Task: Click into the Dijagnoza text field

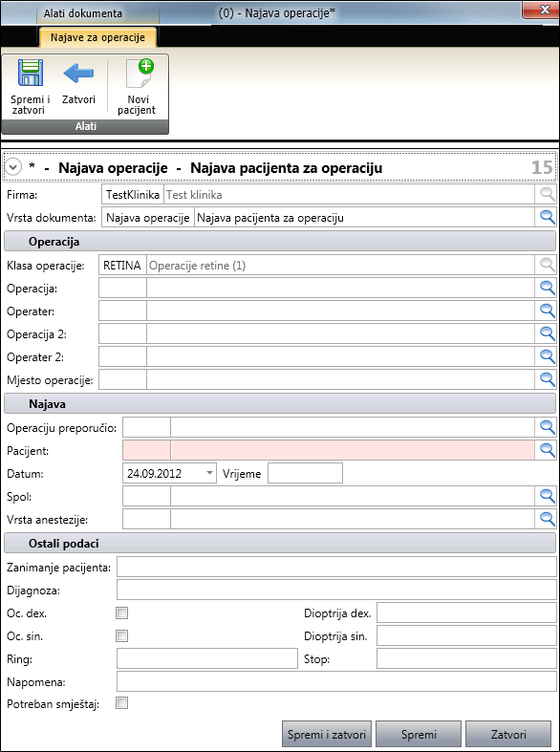Action: click(336, 591)
